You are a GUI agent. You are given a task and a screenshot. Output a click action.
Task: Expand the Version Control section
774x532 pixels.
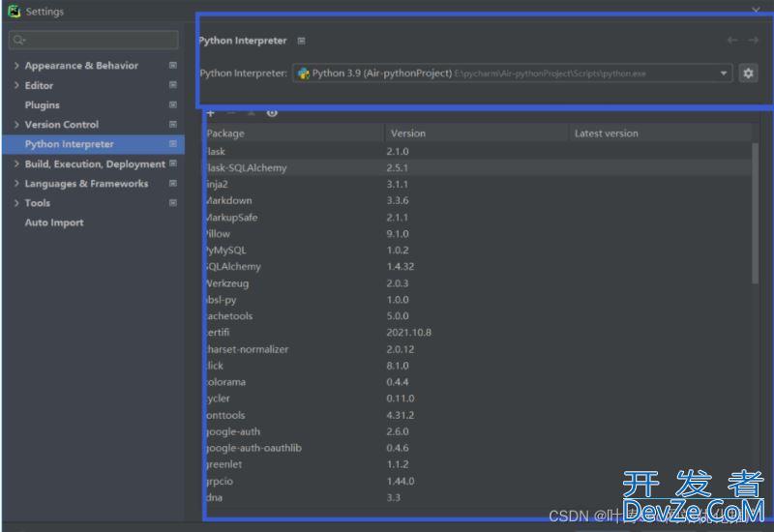16,125
